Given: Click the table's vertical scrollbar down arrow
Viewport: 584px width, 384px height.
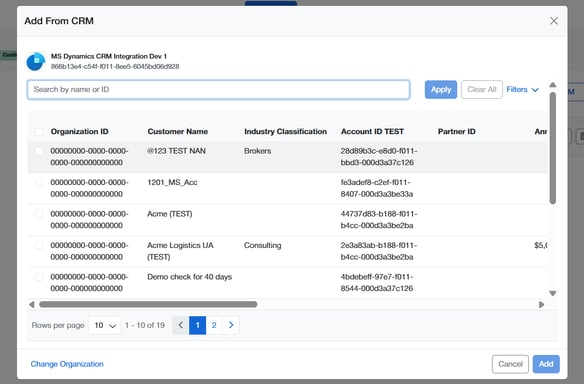Looking at the screenshot, I should click(x=553, y=293).
